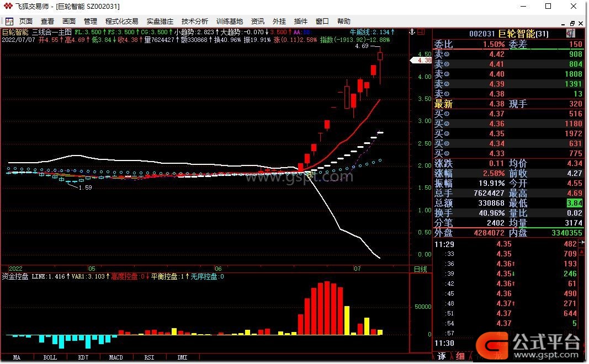589x364 pixels.
Task: Click the tallest red bar in the 资金控盘 histogram
Action: click(x=327, y=308)
